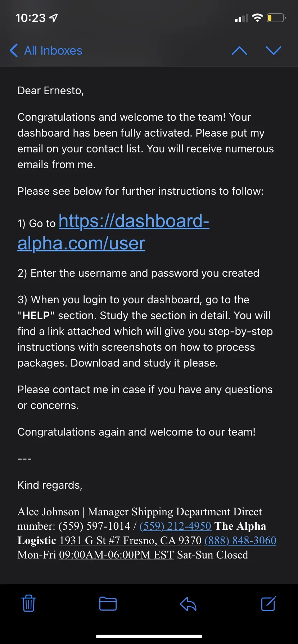The height and width of the screenshot is (644, 298).
Task: Tap the battery indicator icon
Action: (x=276, y=18)
